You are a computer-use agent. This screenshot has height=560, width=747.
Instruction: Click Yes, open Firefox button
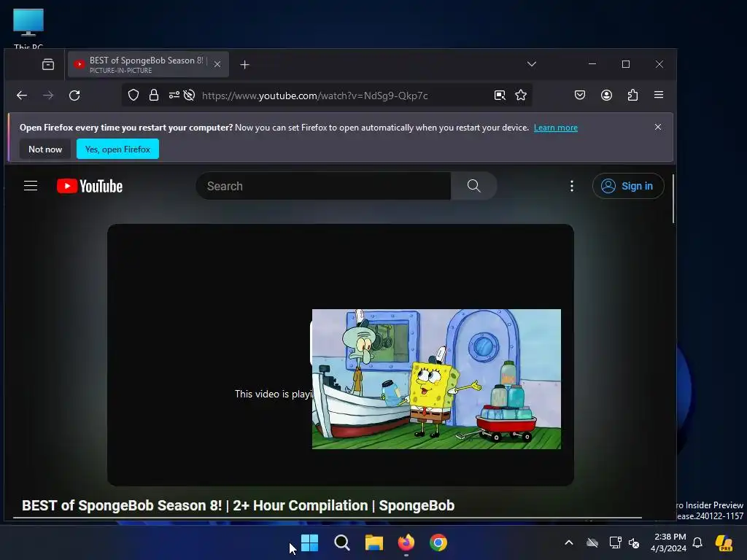(x=117, y=149)
